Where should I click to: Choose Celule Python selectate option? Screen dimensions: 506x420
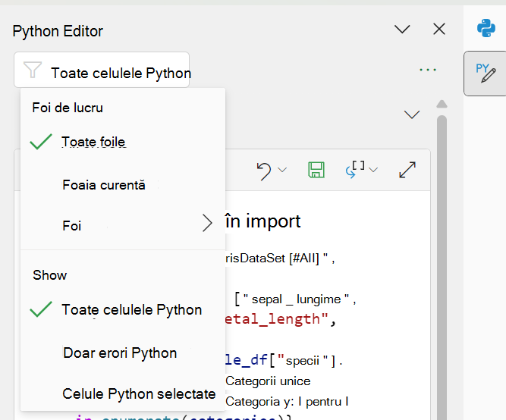coord(123,394)
